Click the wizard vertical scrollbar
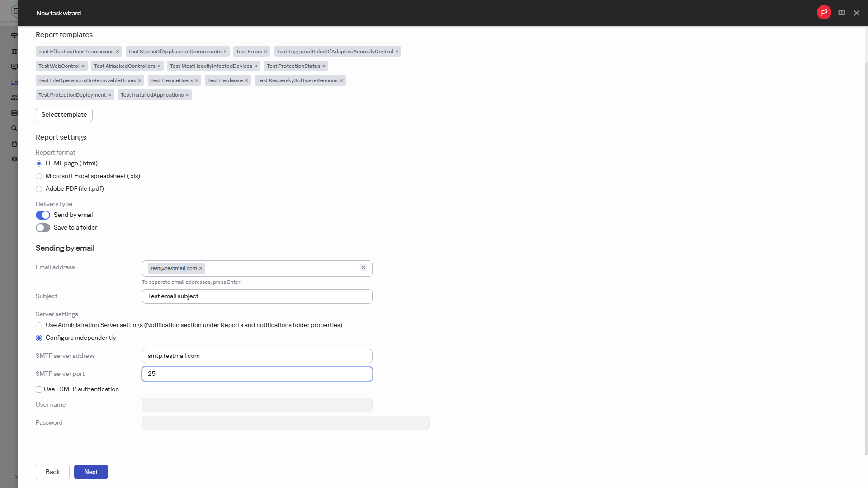The height and width of the screenshot is (488, 868). coord(866,258)
